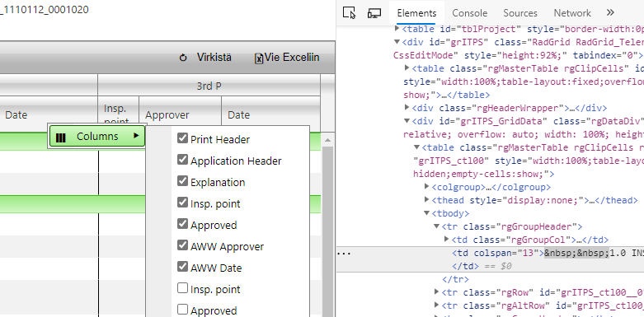The width and height of the screenshot is (644, 317).
Task: Uncheck the checked Insp. point checkbox
Action: pos(182,203)
